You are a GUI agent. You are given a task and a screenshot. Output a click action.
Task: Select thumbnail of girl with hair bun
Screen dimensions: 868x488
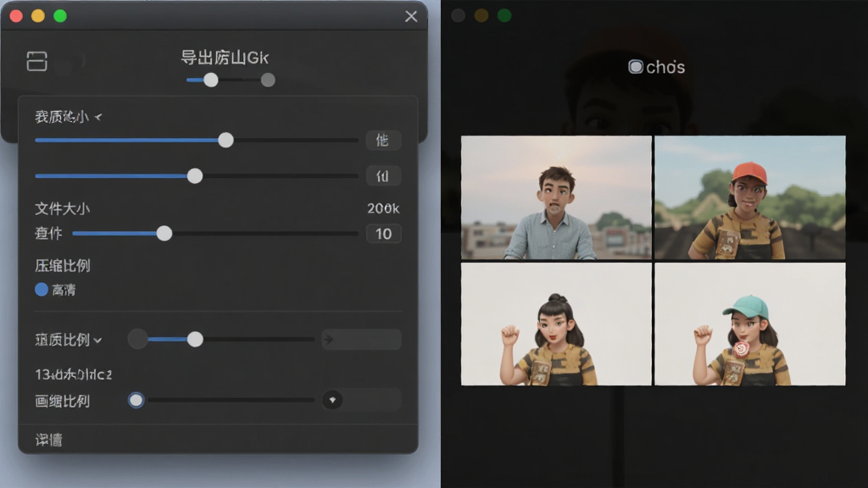point(556,324)
